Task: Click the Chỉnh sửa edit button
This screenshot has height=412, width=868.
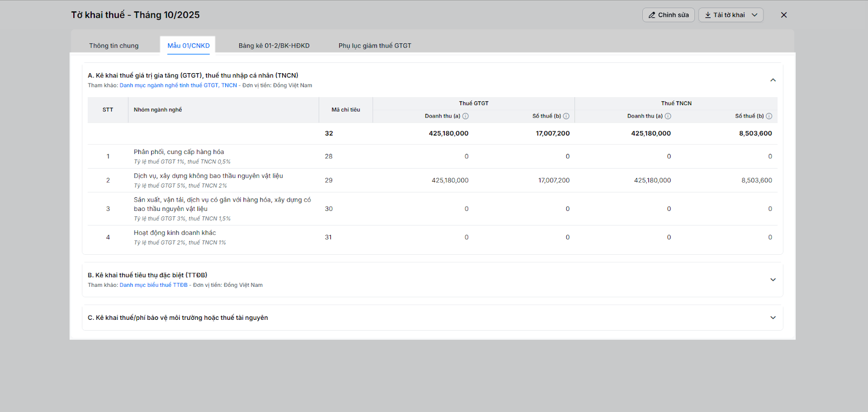Action: click(x=668, y=15)
